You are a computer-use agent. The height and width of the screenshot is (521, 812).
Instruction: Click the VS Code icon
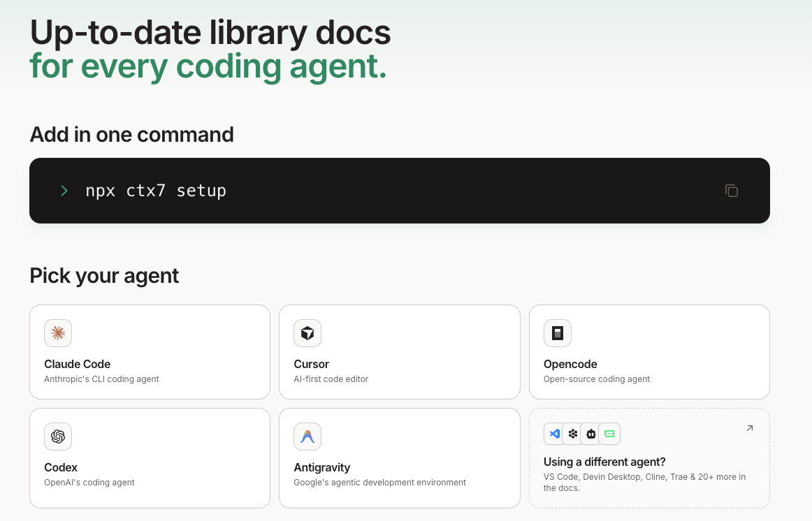(555, 434)
